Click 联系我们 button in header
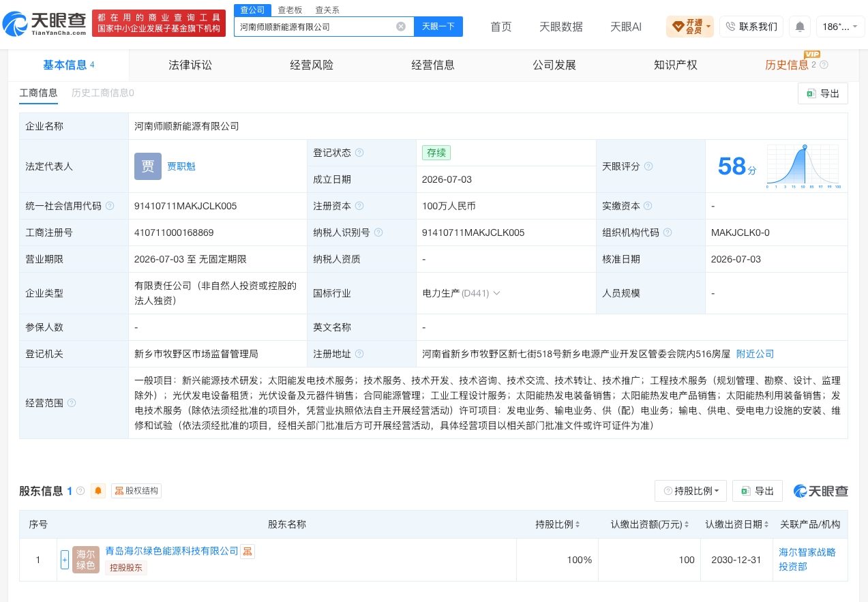868x602 pixels. point(751,27)
